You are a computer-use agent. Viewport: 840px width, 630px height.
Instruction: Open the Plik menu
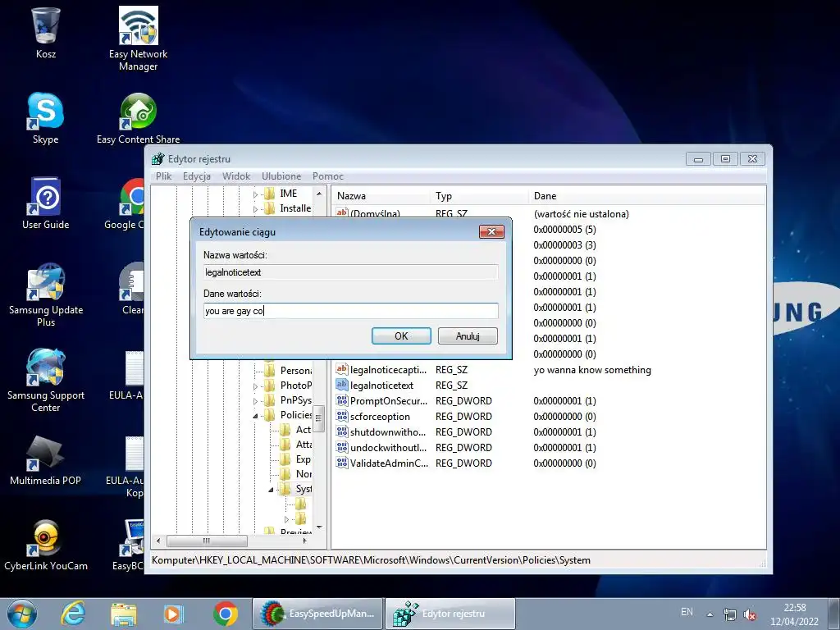[163, 176]
